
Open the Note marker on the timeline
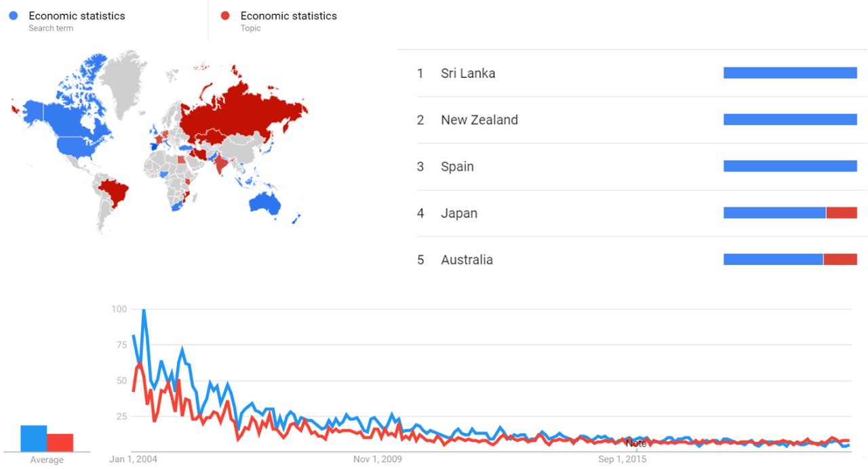click(636, 443)
